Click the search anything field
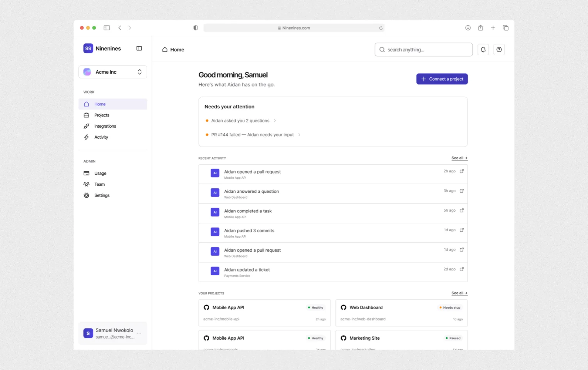This screenshot has width=588, height=370. (x=423, y=50)
